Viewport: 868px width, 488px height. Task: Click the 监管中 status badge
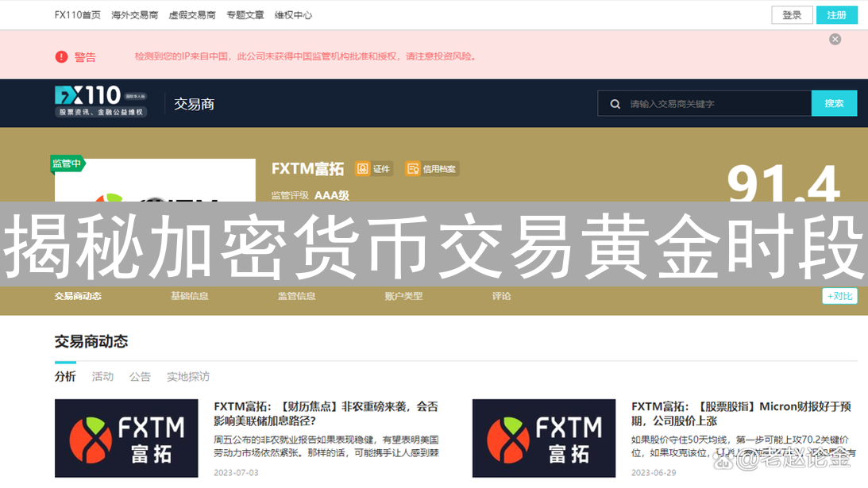click(x=67, y=163)
